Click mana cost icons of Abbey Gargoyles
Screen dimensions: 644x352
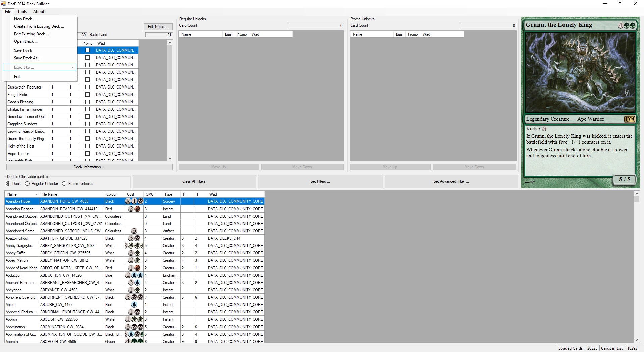coord(134,246)
